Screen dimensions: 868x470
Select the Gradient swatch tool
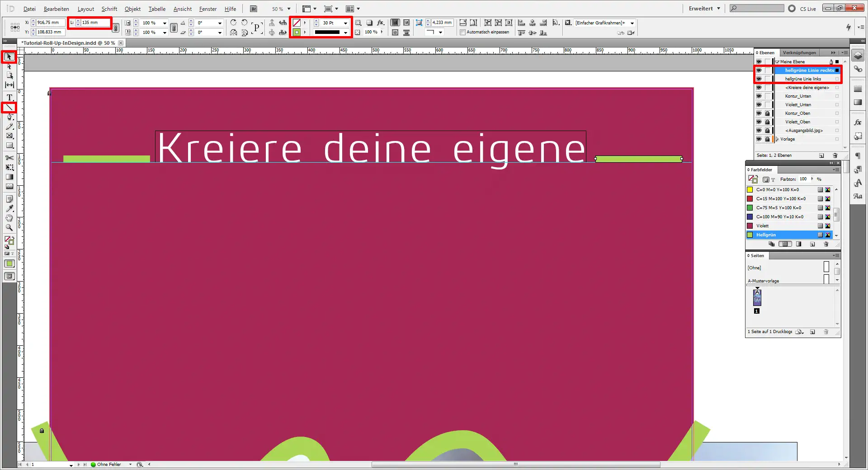[x=9, y=176]
